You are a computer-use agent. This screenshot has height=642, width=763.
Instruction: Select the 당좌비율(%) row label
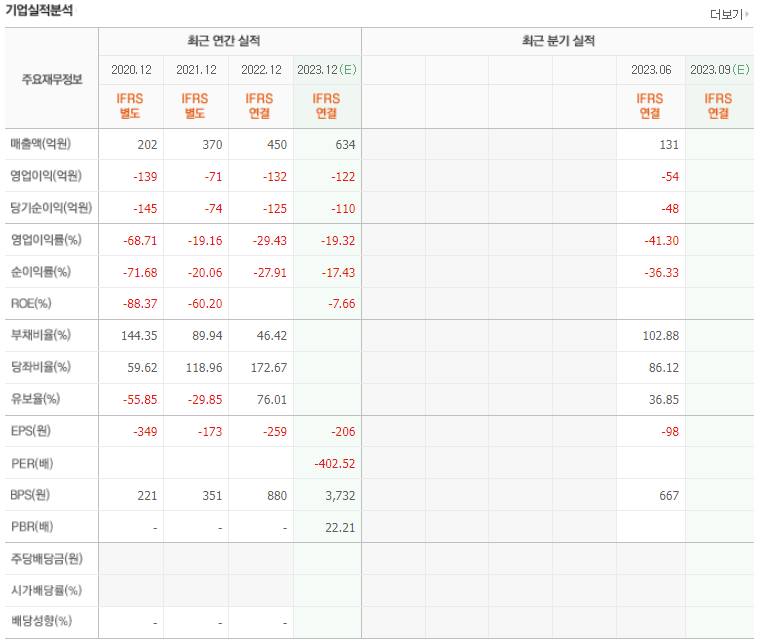[x=41, y=367]
